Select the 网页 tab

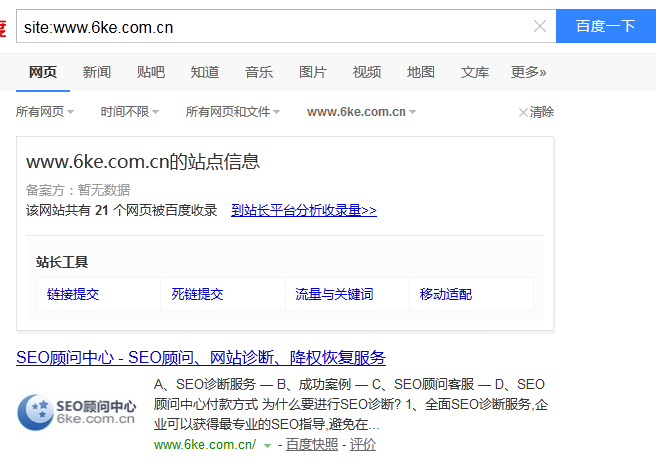(x=43, y=72)
